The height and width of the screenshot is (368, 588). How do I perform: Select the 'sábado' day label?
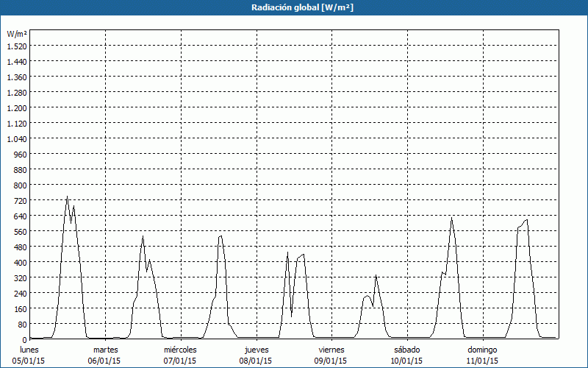(406, 350)
